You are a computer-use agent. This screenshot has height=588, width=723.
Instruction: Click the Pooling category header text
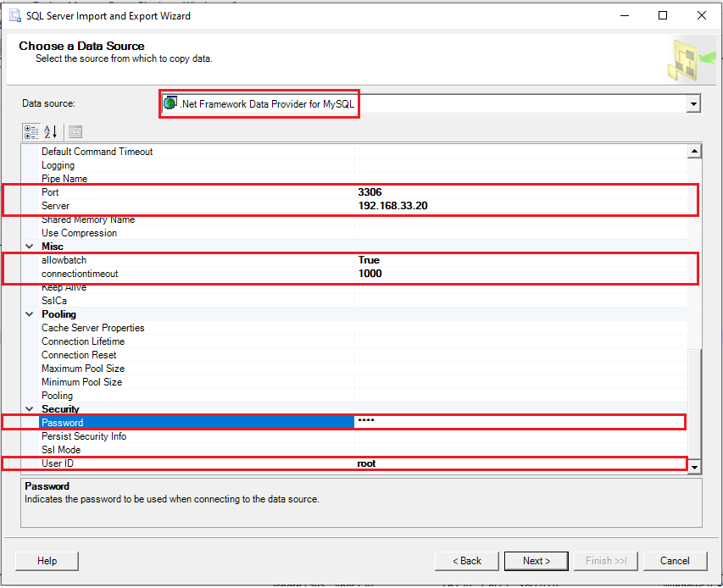58,314
